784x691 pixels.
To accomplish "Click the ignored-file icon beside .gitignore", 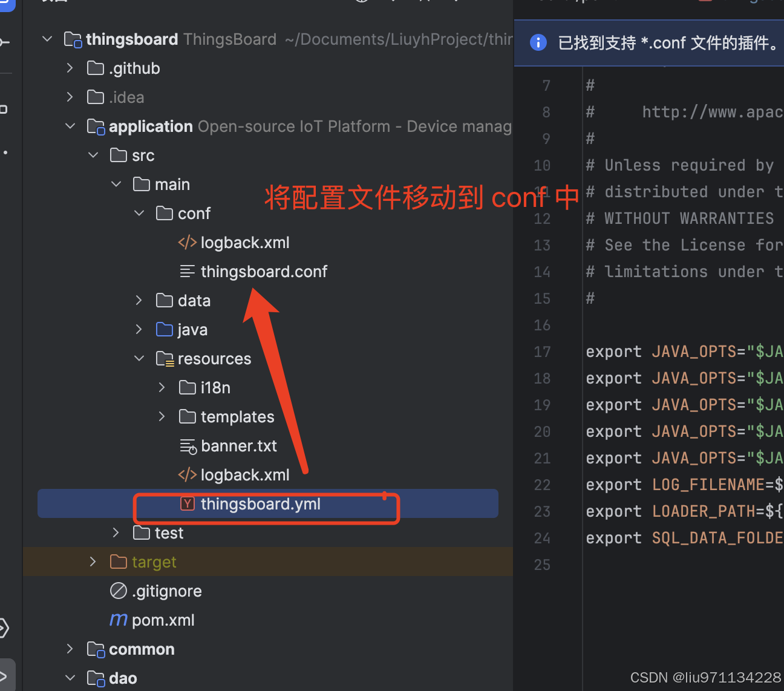I will pos(119,591).
